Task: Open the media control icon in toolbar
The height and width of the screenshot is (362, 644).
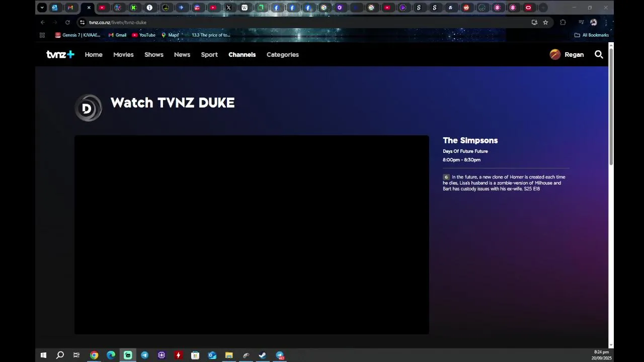Action: pos(581,22)
